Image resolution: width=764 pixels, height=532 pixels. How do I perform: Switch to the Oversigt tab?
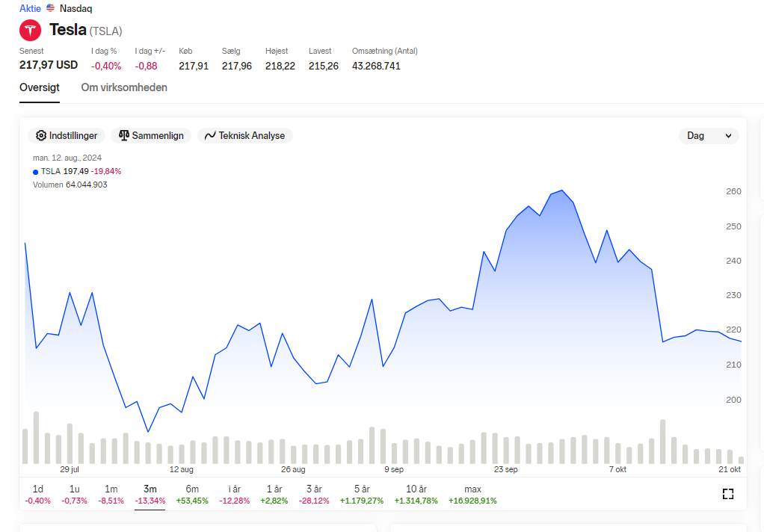(40, 87)
